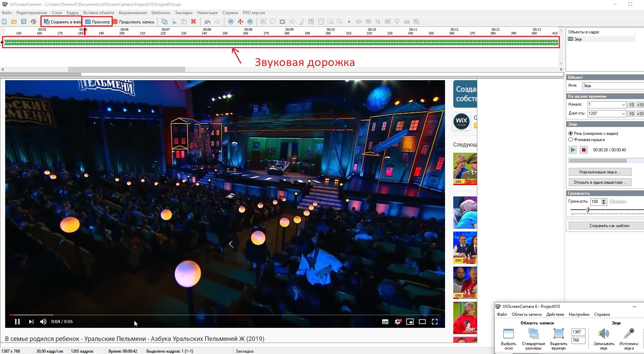Image resolution: width=644 pixels, height=354 pixels.
Task: Open the 'Шаблоны' menu
Action: coord(160,13)
